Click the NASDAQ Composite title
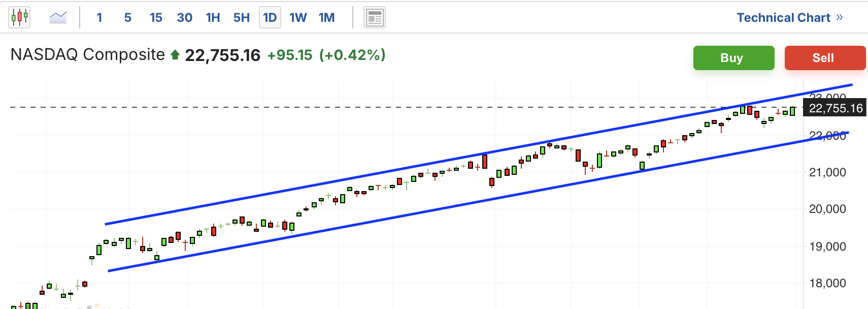This screenshot has width=868, height=309. [88, 54]
